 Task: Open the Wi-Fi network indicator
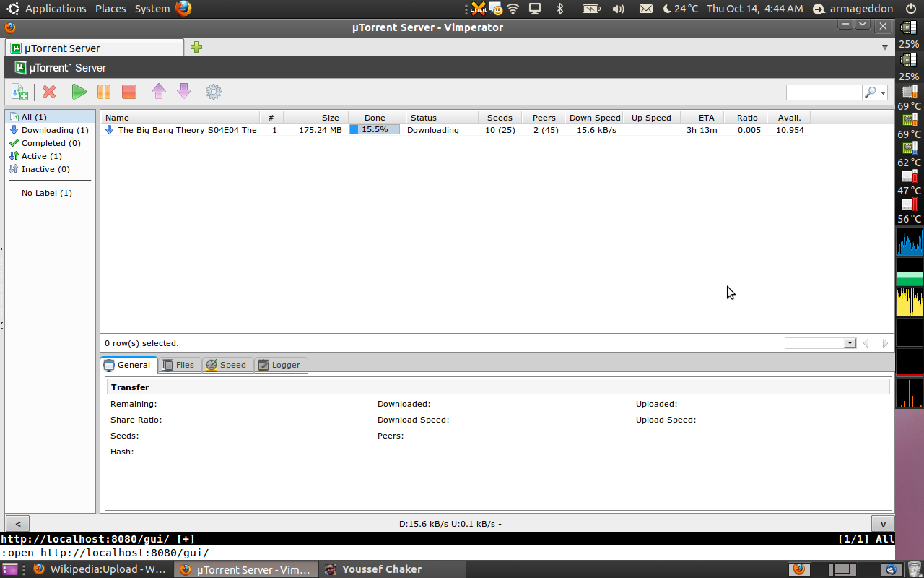(x=513, y=9)
